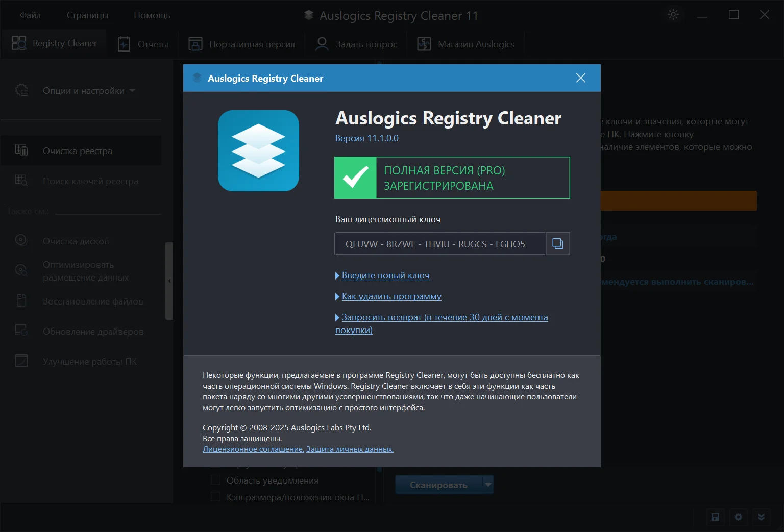Close the Auslogics Registry Cleaner about dialog
The height and width of the screenshot is (532, 784).
pos(580,78)
